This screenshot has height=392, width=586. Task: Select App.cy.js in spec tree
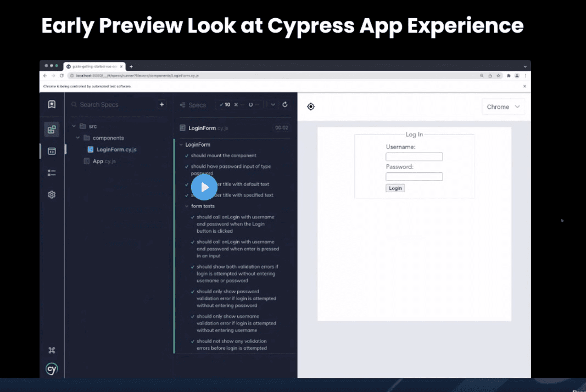(x=100, y=161)
